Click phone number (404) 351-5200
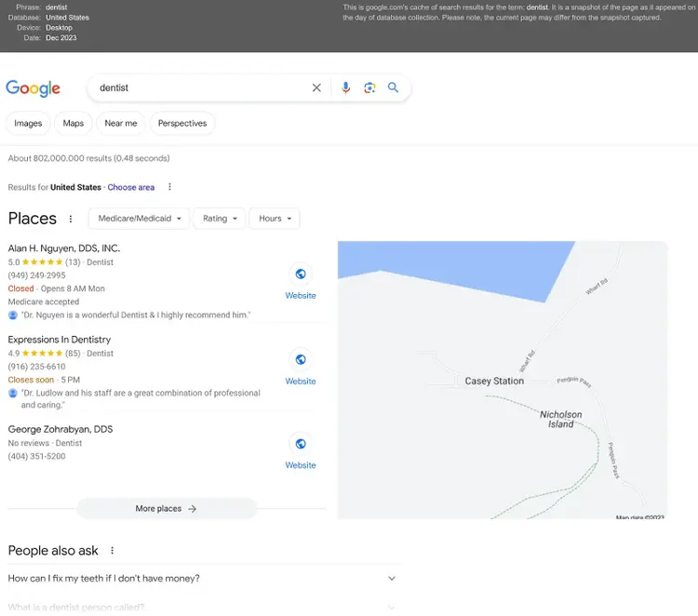The image size is (698, 616). [36, 456]
